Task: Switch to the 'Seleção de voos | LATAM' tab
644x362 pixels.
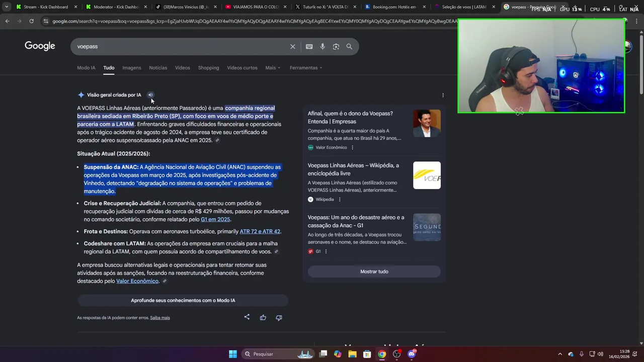Action: tap(464, 7)
